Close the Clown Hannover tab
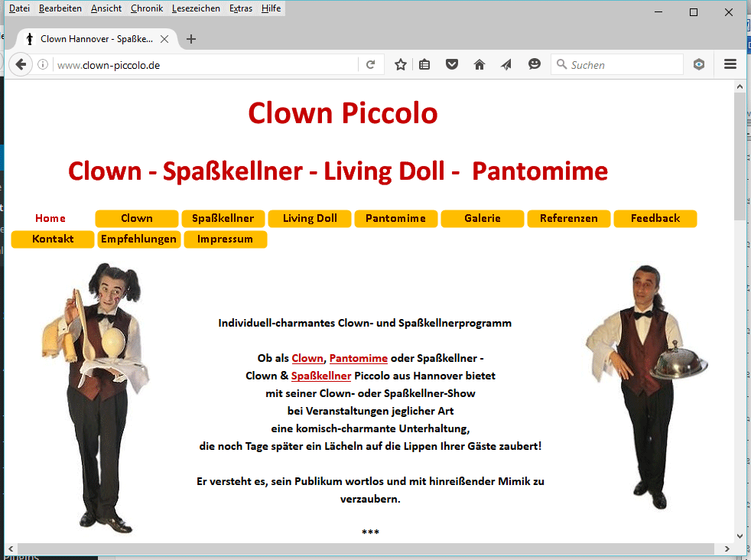The height and width of the screenshot is (560, 751). 164,39
